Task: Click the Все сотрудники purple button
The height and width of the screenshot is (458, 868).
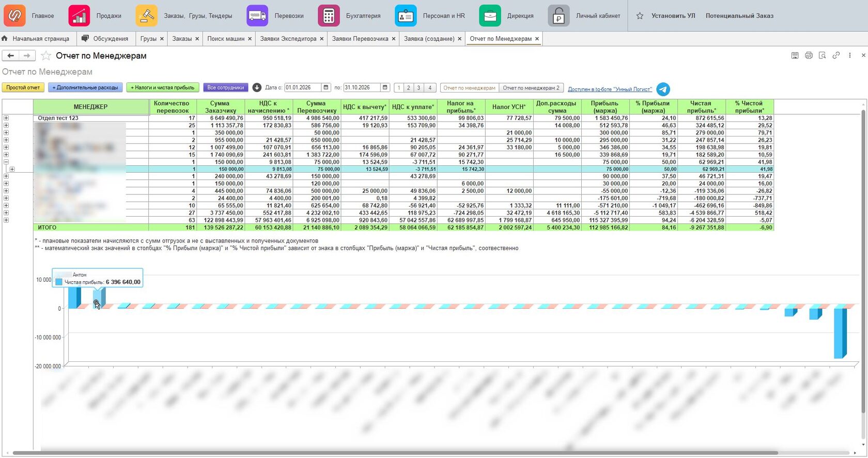Action: coord(225,87)
